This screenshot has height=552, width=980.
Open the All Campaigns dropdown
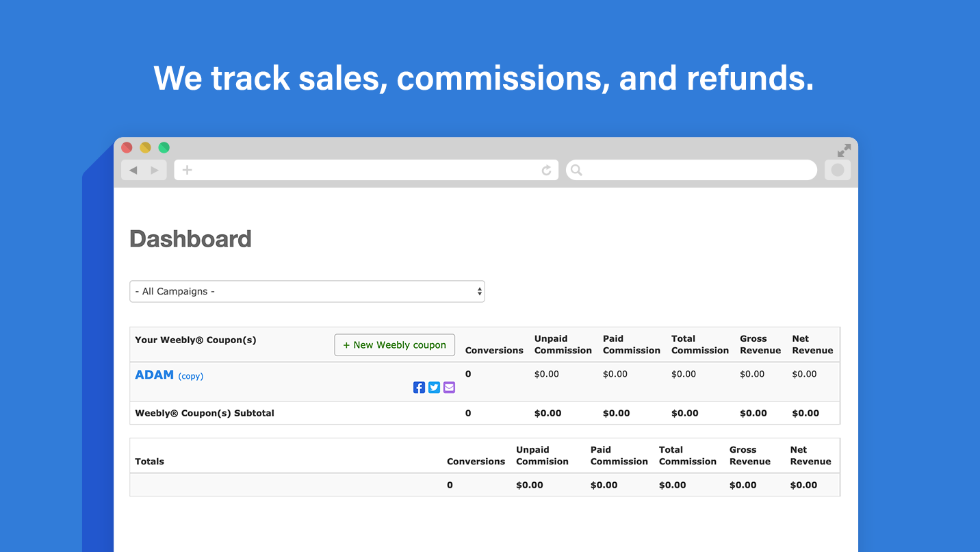[x=307, y=291]
